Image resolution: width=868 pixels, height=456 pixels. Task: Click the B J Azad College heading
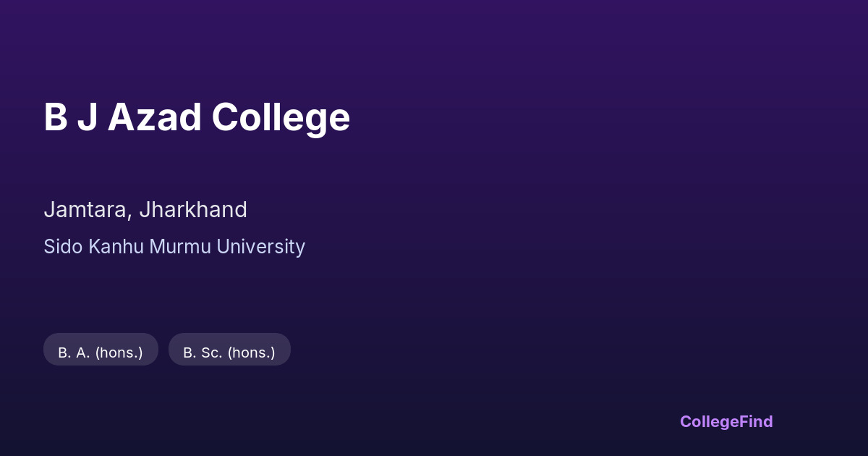(197, 117)
